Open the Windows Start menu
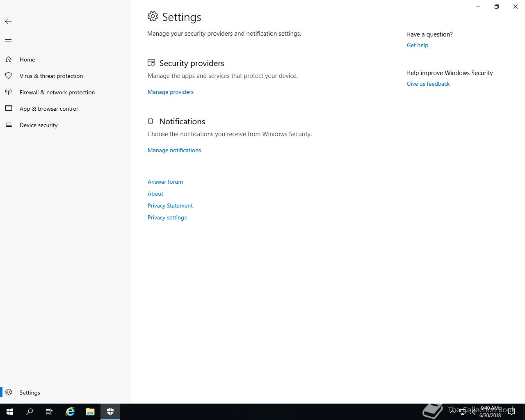Viewport: 525px width, 420px height. (10, 412)
